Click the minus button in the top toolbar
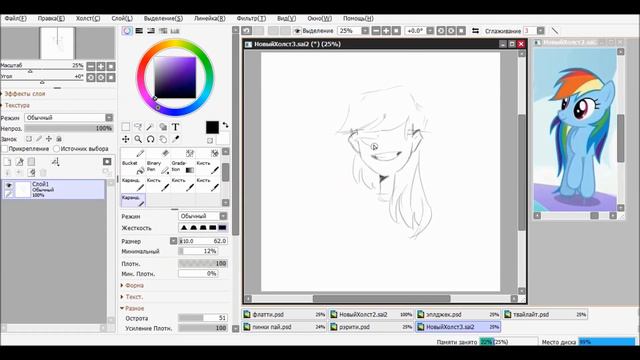Image resolution: width=640 pixels, height=360 pixels. [376, 31]
